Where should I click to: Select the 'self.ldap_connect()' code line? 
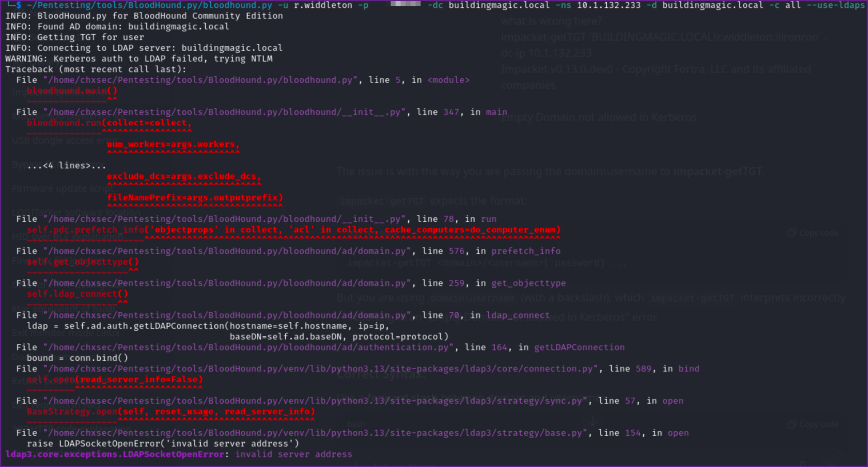point(77,294)
